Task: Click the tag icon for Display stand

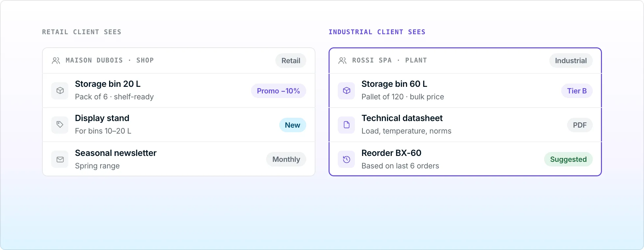Action: coord(60,125)
